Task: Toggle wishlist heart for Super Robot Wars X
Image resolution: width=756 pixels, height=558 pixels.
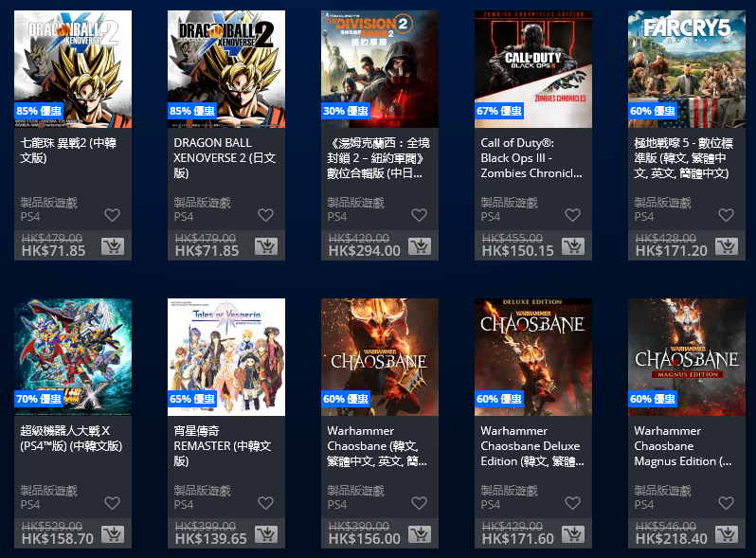Action: 113,503
